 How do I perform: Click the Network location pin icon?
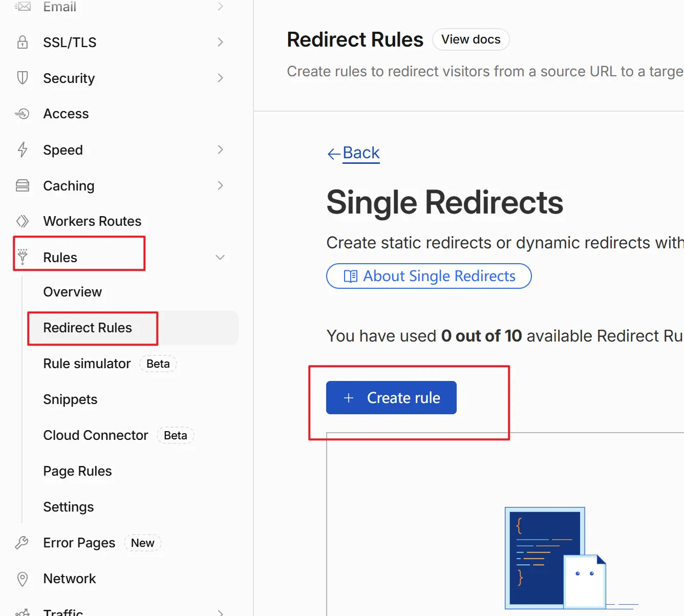pos(23,579)
